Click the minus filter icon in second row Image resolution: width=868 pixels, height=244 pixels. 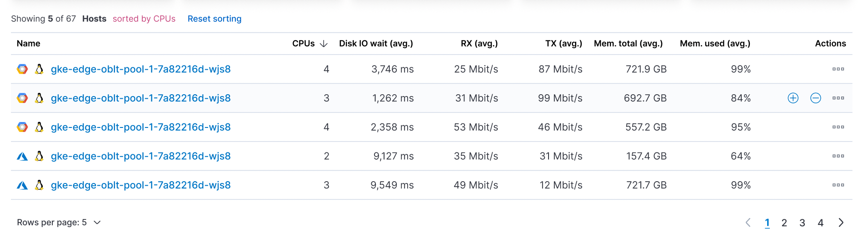click(x=816, y=98)
